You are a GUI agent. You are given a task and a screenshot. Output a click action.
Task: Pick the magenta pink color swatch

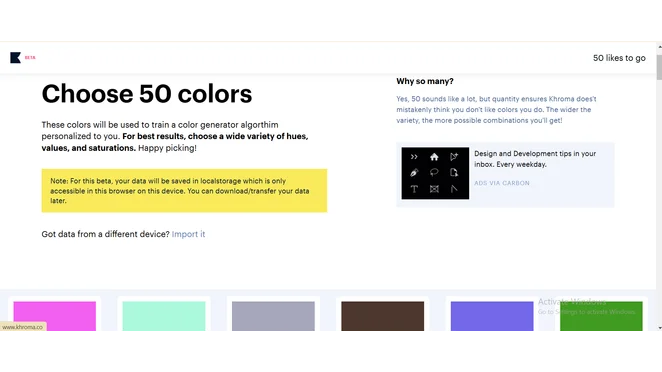click(x=55, y=316)
